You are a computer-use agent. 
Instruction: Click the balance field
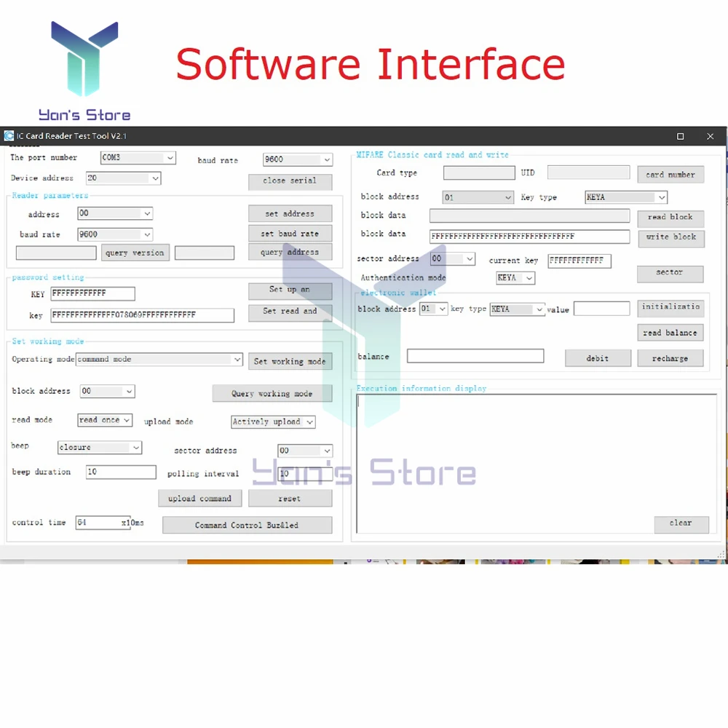click(475, 357)
